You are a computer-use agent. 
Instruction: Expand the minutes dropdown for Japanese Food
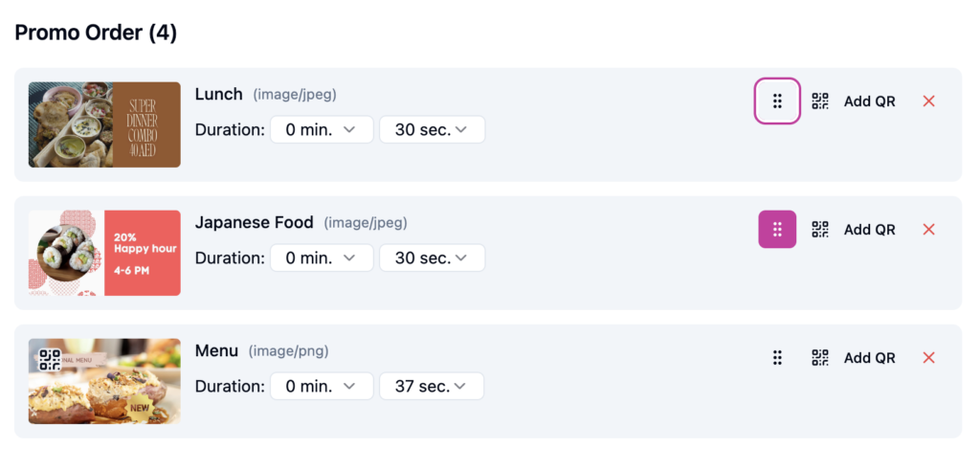321,258
